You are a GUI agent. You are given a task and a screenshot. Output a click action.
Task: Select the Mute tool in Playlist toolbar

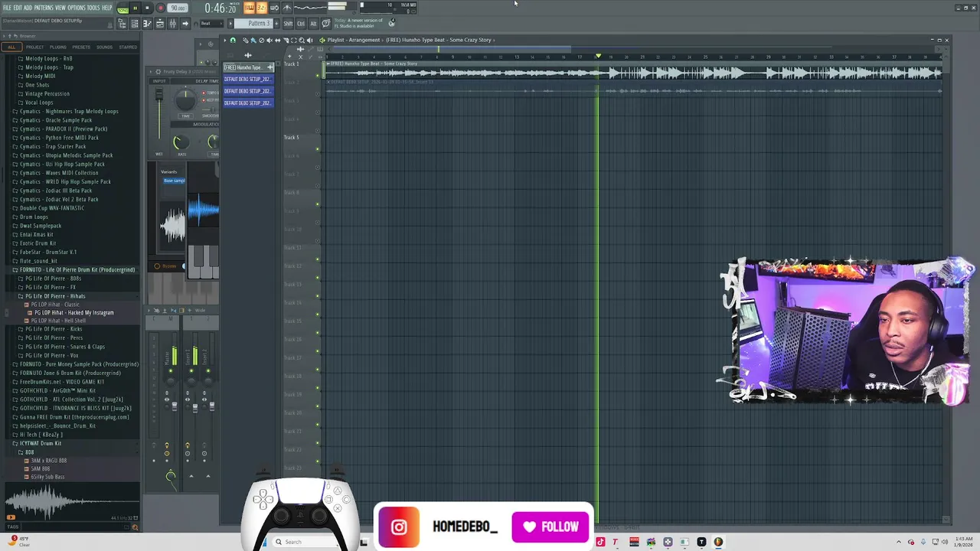tap(269, 41)
